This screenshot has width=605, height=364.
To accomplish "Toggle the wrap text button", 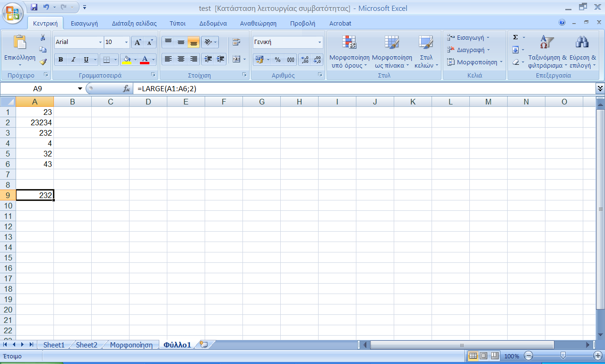I will point(236,42).
